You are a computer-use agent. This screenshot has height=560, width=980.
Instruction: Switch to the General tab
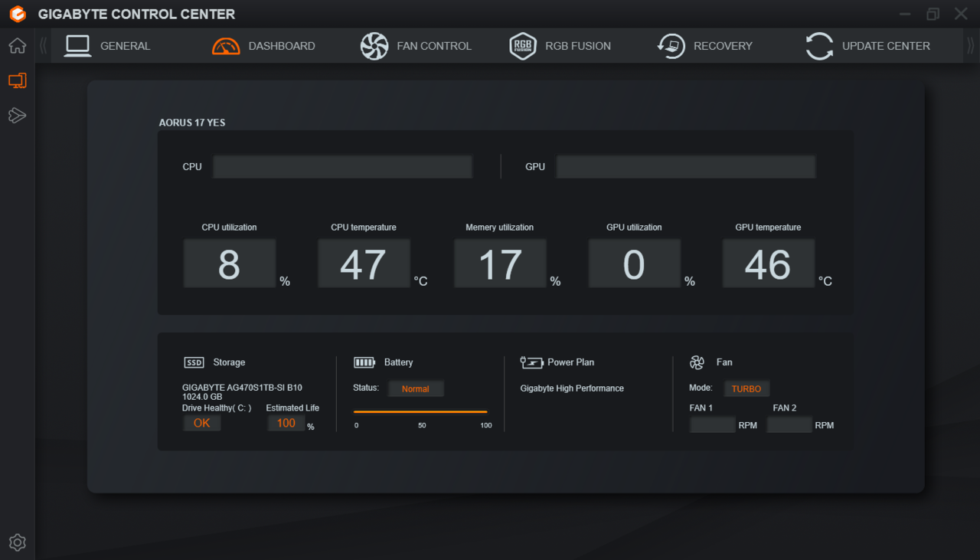(107, 46)
